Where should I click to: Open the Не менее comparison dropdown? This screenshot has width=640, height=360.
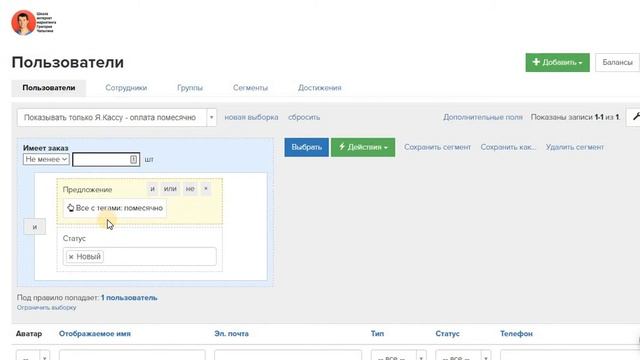click(46, 159)
